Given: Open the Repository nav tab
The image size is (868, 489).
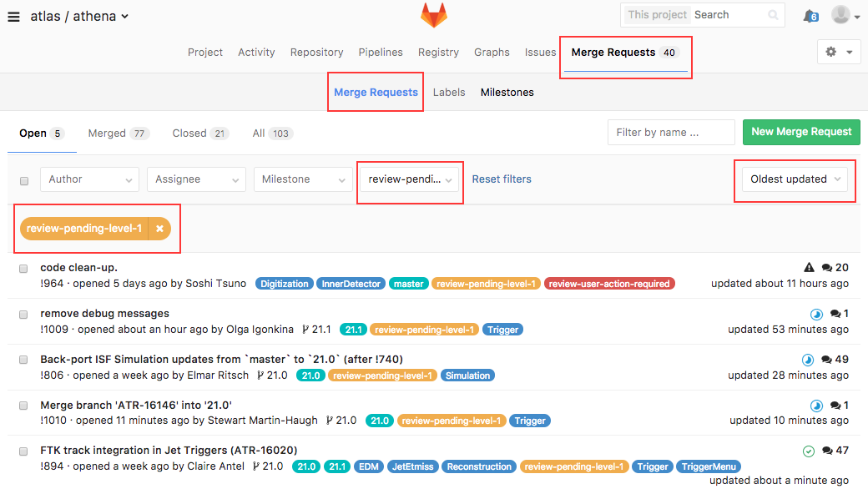Looking at the screenshot, I should (x=316, y=52).
